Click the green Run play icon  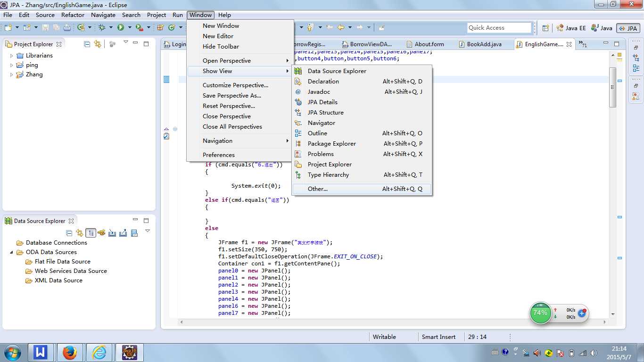point(121,28)
